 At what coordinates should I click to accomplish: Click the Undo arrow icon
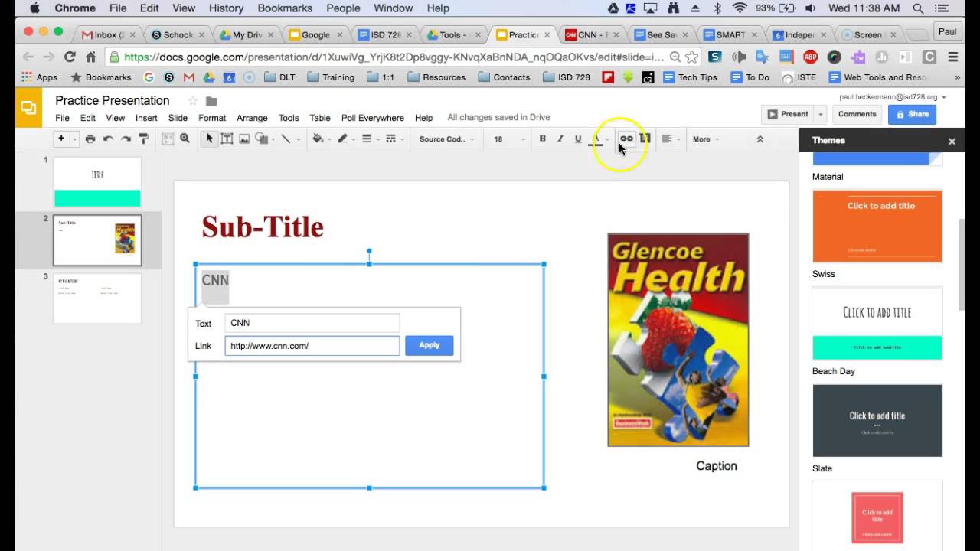(x=108, y=139)
